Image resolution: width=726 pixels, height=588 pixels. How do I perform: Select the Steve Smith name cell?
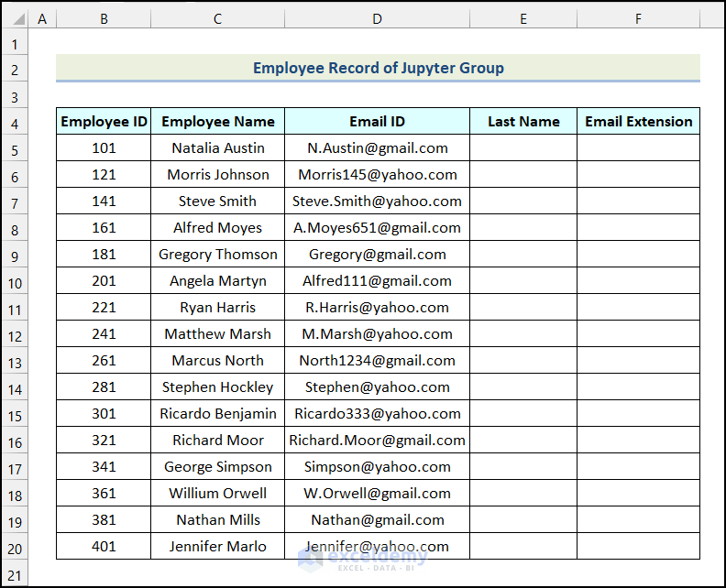pos(217,201)
